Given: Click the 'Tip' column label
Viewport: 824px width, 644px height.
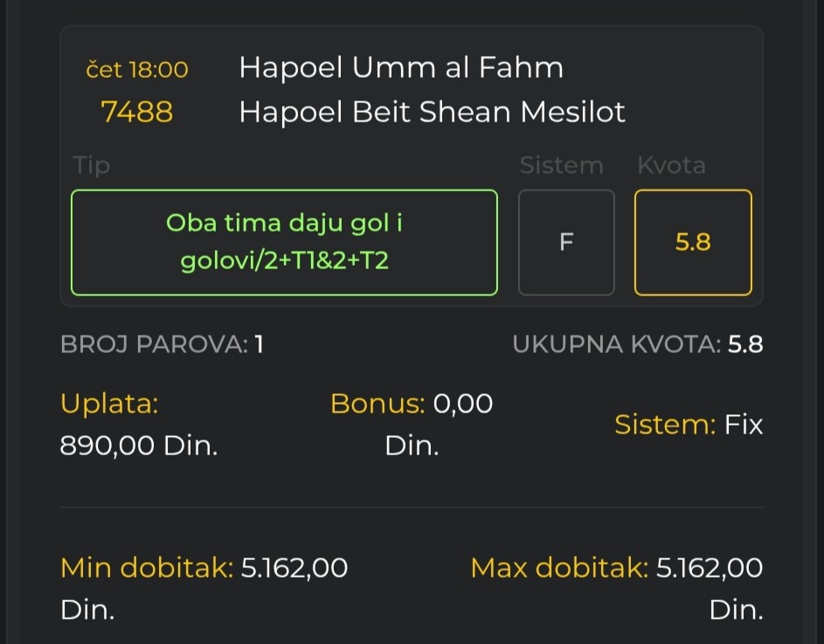Looking at the screenshot, I should (x=92, y=165).
